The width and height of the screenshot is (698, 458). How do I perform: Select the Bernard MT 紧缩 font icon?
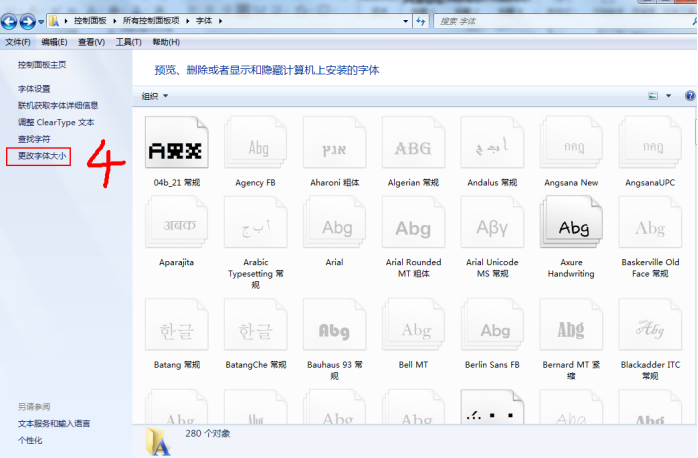[571, 324]
